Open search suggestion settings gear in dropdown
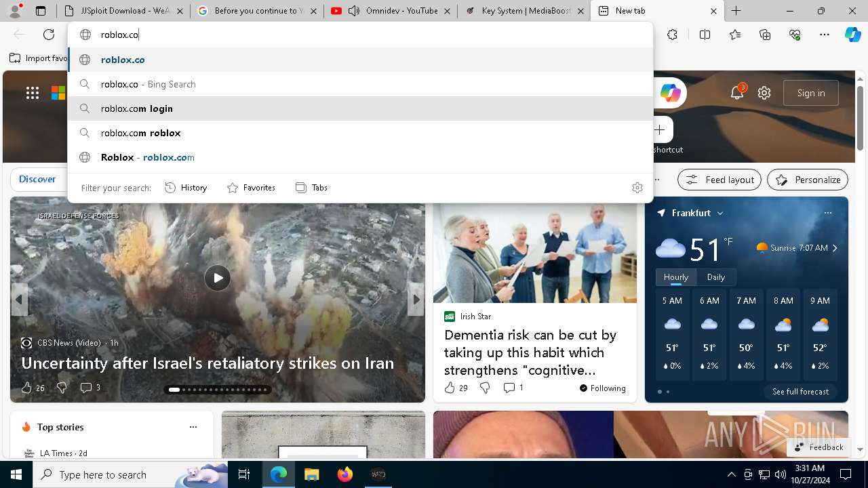The image size is (868, 488). click(637, 188)
